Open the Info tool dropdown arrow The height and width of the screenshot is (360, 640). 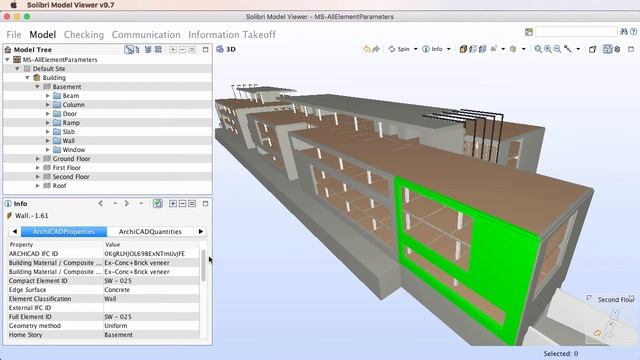[449, 49]
